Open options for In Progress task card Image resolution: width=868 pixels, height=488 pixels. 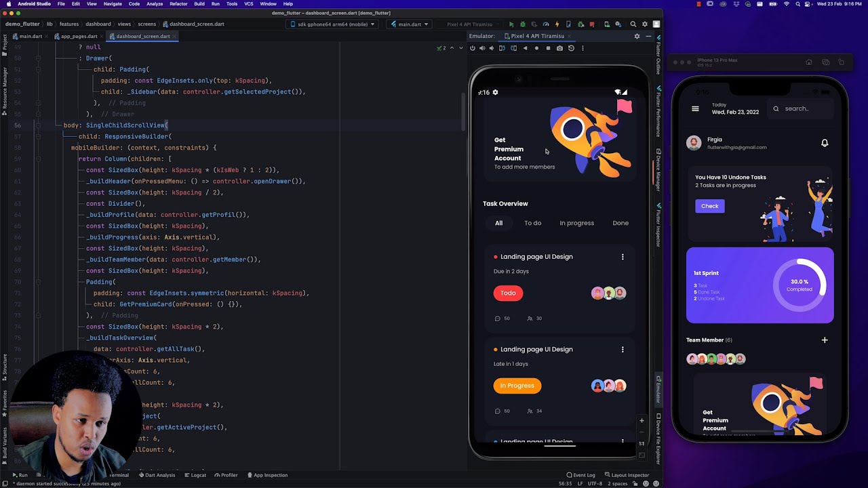tap(623, 350)
